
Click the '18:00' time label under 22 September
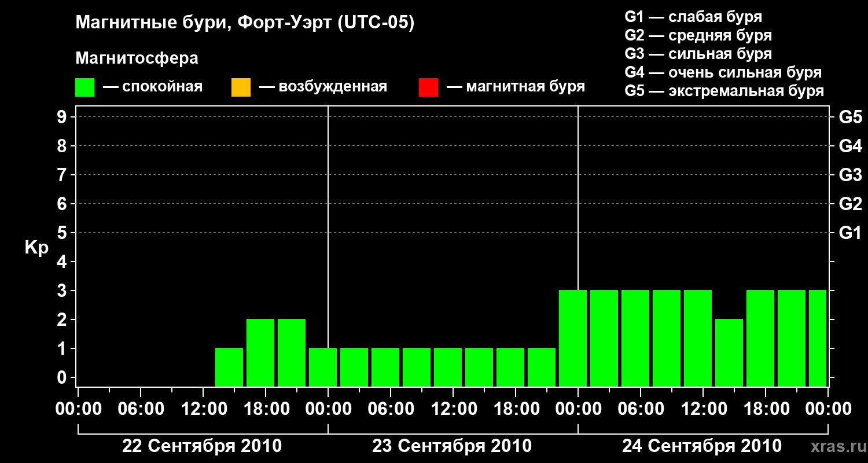click(x=266, y=409)
